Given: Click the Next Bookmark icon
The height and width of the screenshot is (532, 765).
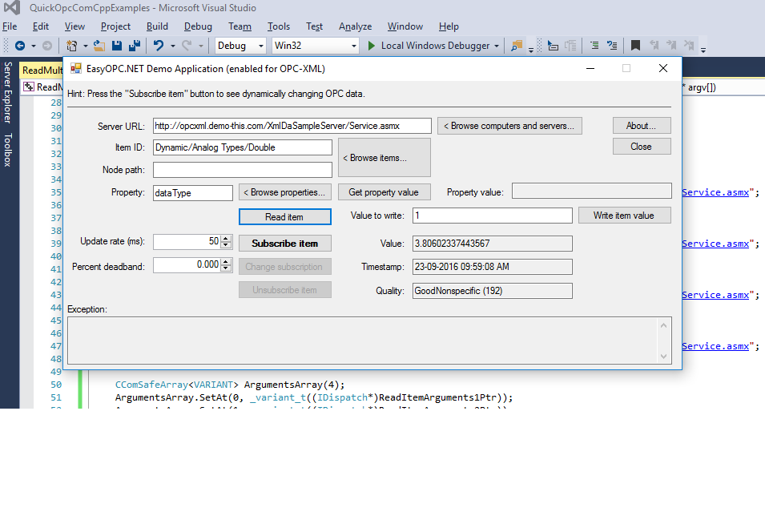Looking at the screenshot, I should [x=671, y=46].
